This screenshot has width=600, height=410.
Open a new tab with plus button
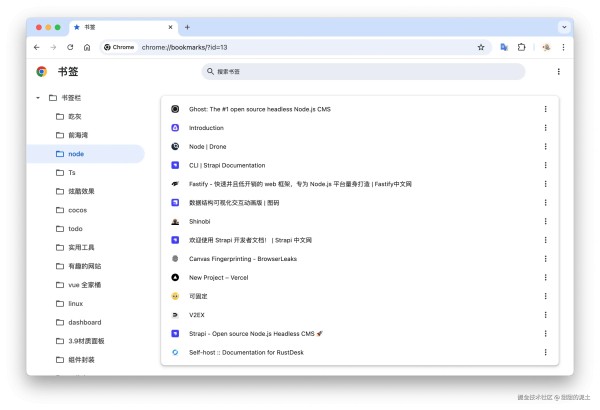(x=187, y=27)
